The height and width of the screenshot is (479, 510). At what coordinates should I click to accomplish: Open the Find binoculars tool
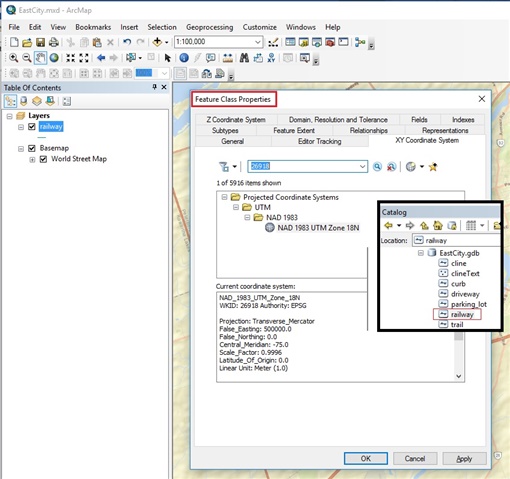pyautogui.click(x=244, y=58)
